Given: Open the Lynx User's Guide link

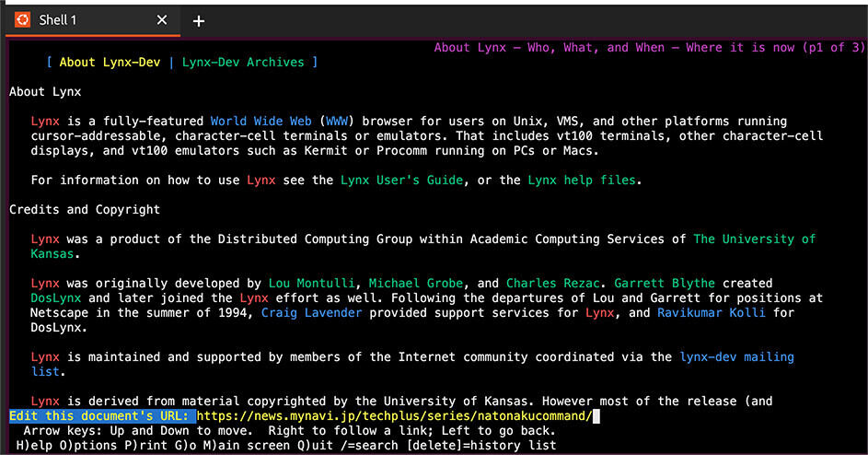Looking at the screenshot, I should [401, 181].
